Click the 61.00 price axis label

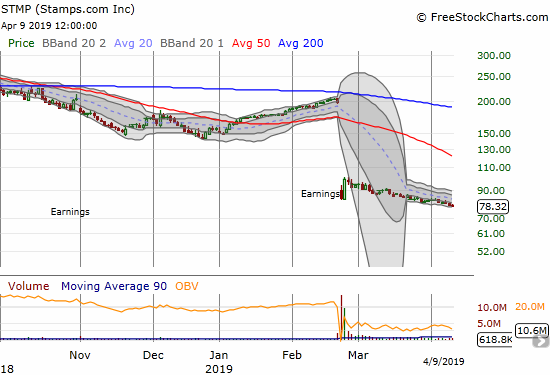click(x=491, y=234)
